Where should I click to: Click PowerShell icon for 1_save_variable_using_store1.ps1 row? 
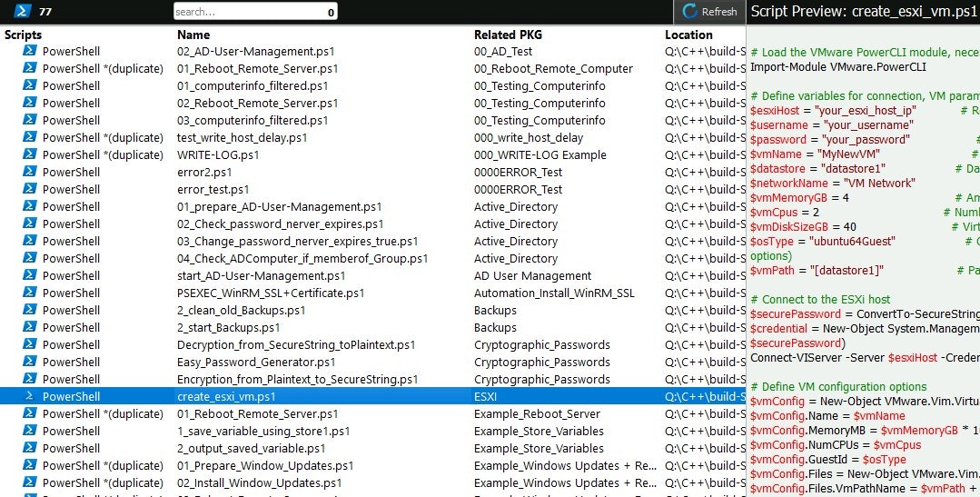[29, 430]
